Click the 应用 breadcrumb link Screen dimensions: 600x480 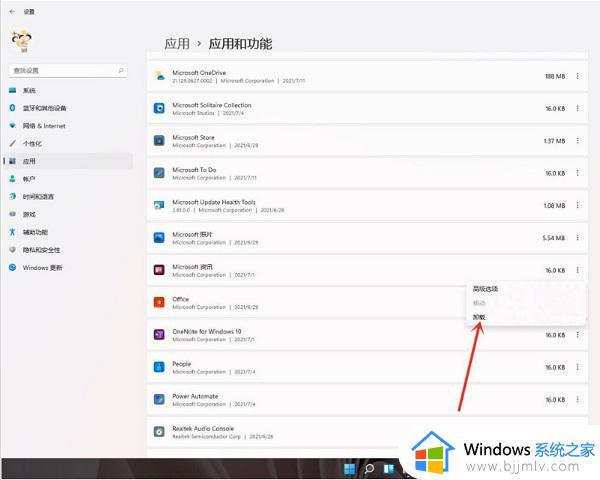click(x=177, y=44)
